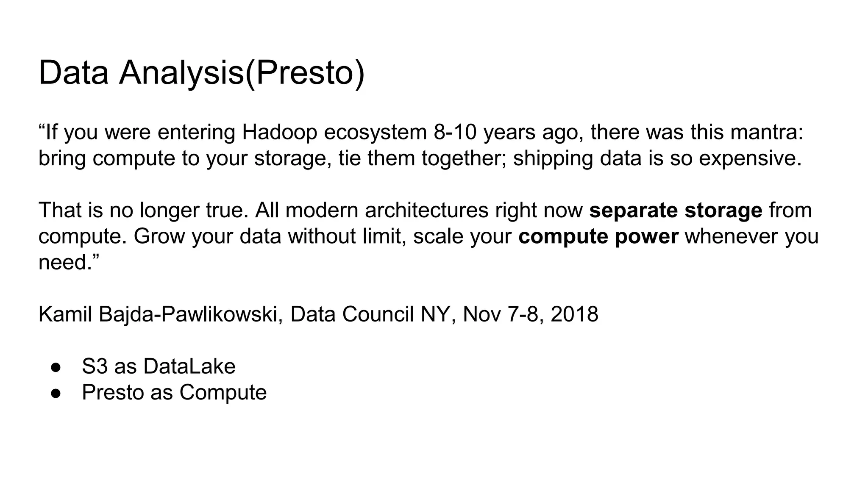Image resolution: width=868 pixels, height=488 pixels.
Task: Click the bullet dot before 'S3 as DataLake'
Action: (56, 367)
